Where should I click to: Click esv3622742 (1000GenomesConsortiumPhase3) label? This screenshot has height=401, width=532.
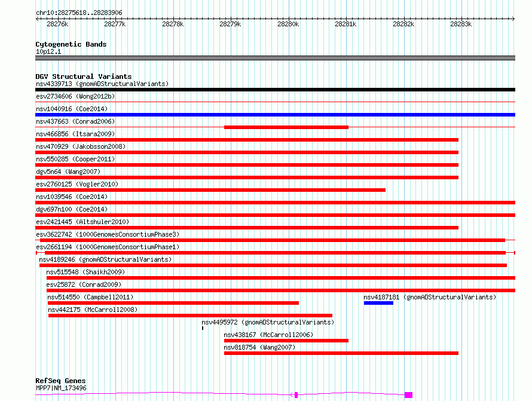[x=108, y=234]
